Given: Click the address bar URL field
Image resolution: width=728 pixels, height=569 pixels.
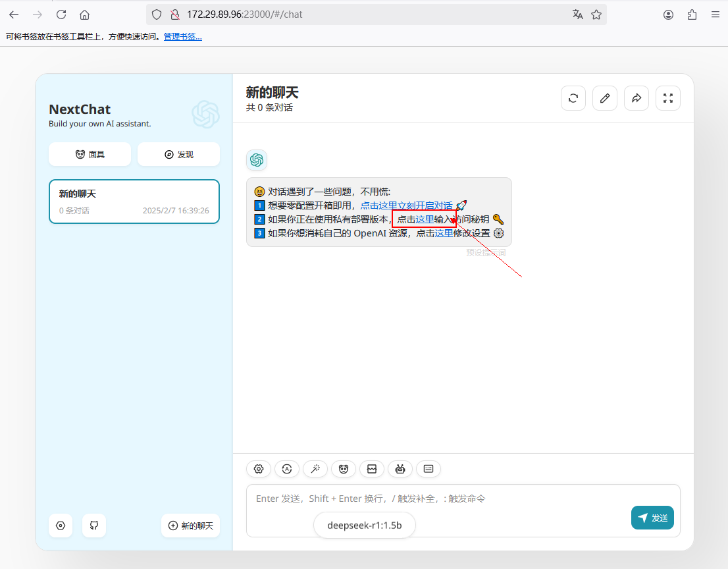Looking at the screenshot, I should pyautogui.click(x=376, y=15).
